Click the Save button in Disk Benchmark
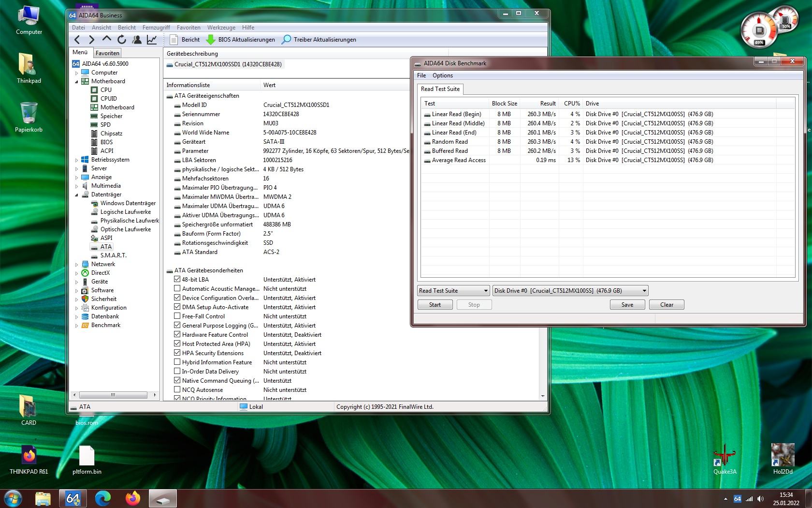The image size is (812, 508). 627,305
